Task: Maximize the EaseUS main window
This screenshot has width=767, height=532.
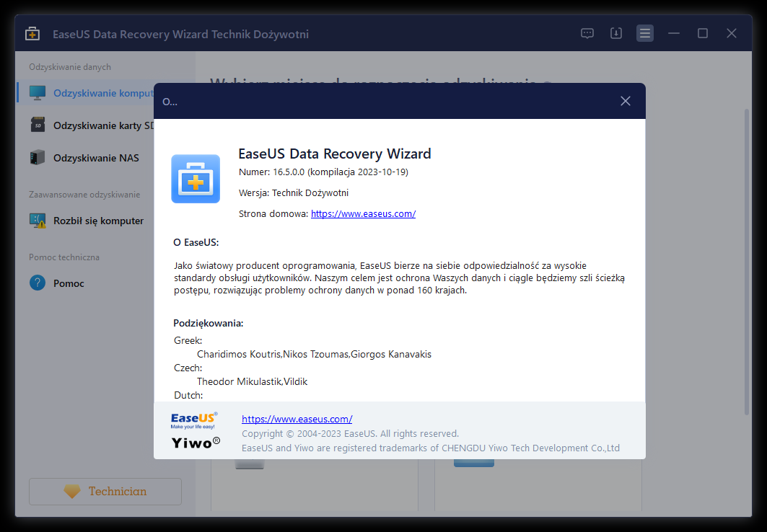Action: pos(703,33)
